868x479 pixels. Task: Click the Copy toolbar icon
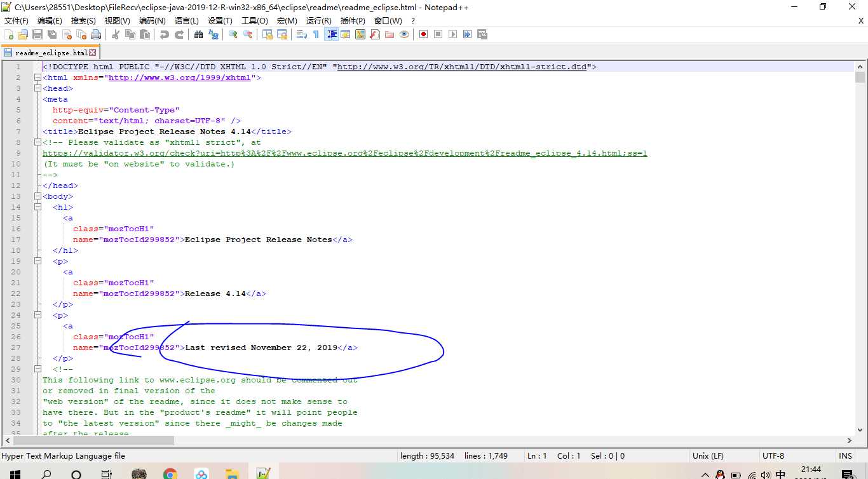pyautogui.click(x=130, y=34)
